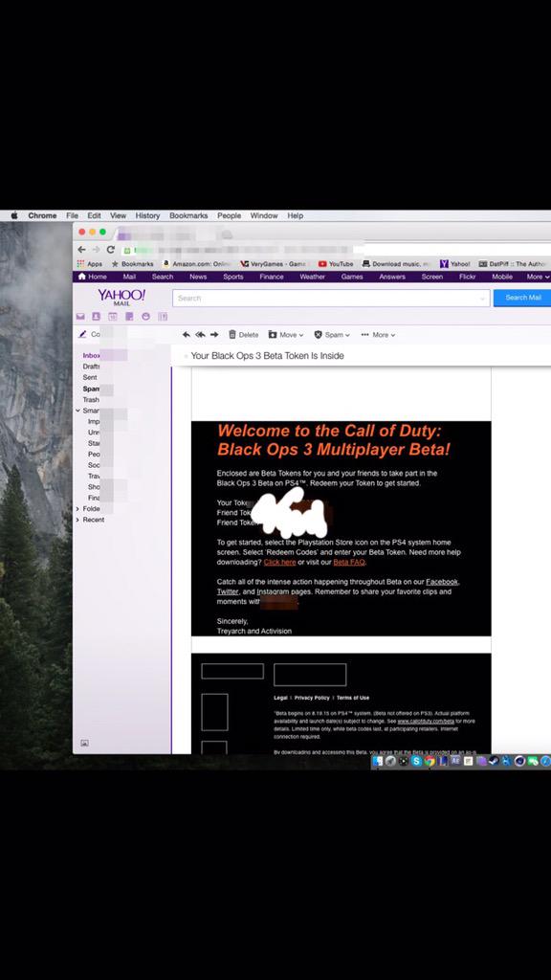This screenshot has width=551, height=980.
Task: Open the Window menu
Action: pyautogui.click(x=264, y=215)
